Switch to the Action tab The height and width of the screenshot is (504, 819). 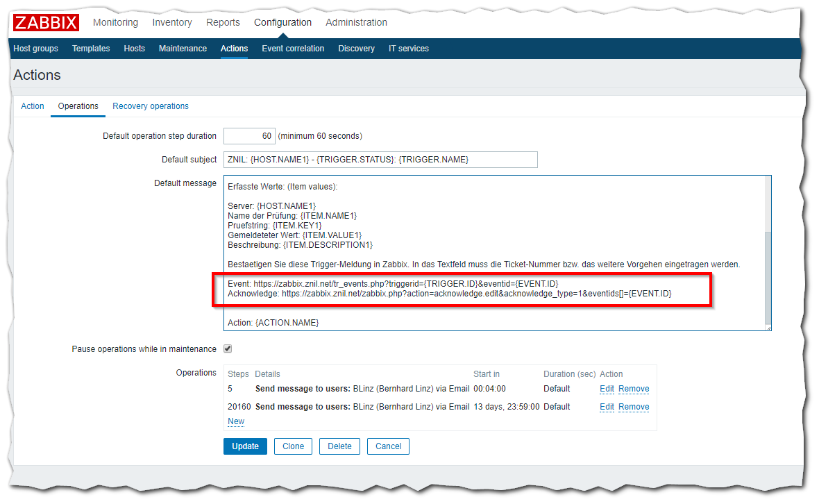33,106
